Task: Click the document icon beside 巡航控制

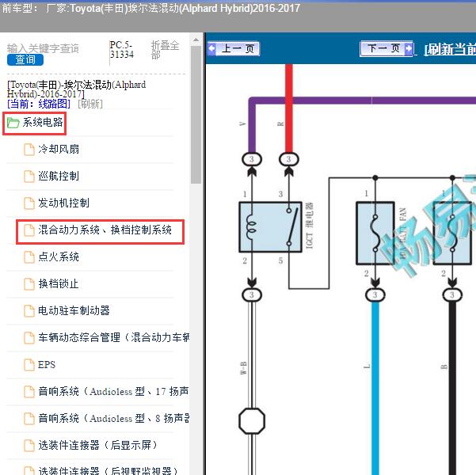Action: [29, 176]
